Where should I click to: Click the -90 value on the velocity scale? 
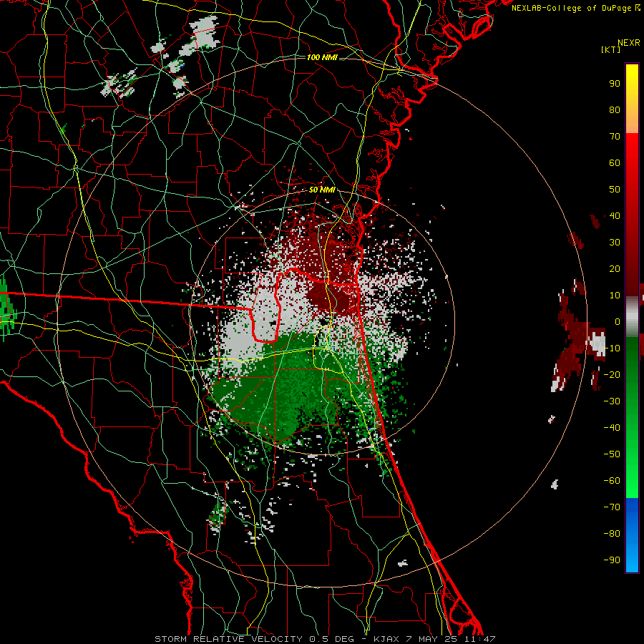[612, 560]
